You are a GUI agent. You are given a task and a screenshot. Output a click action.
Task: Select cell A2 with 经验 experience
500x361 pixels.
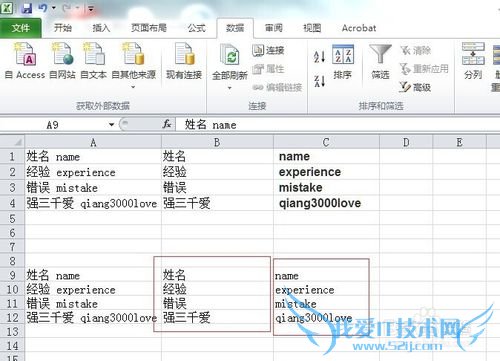[x=93, y=172]
